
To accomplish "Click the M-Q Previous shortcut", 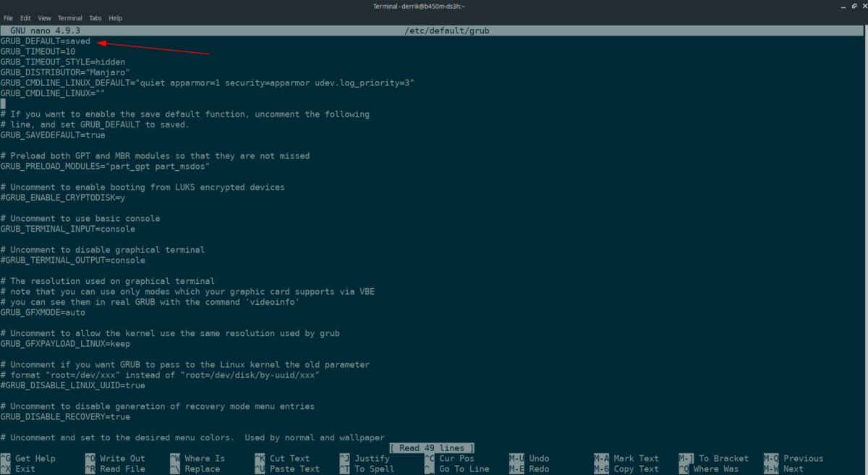I will pyautogui.click(x=793, y=458).
